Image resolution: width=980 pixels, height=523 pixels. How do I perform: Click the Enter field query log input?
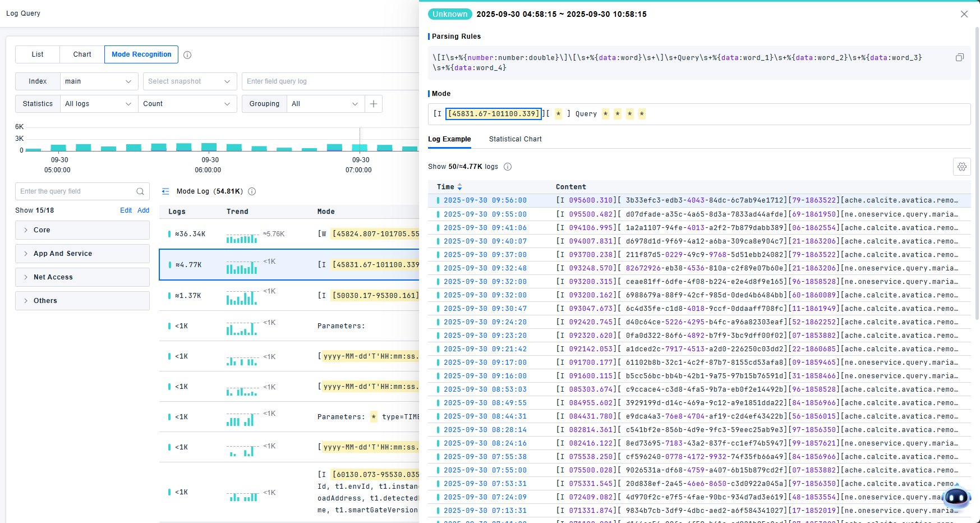tap(331, 81)
